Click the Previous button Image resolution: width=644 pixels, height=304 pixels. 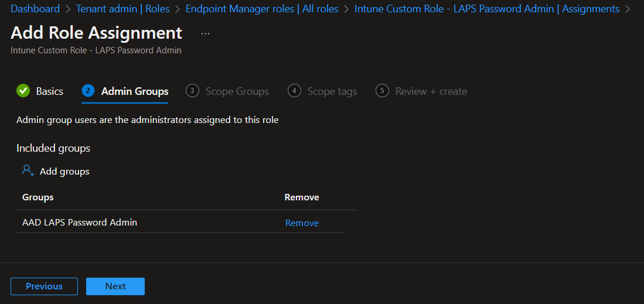pyautogui.click(x=44, y=286)
